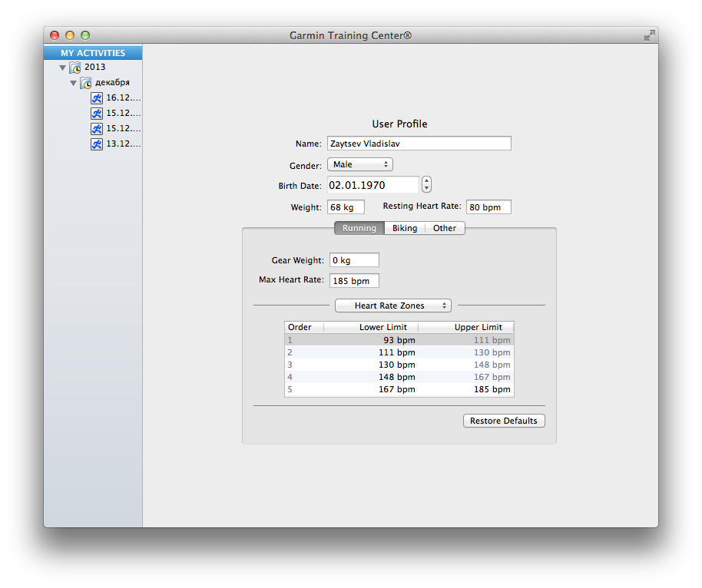Image resolution: width=702 pixels, height=588 pixels.
Task: Click order number 5 in zones table
Action: click(290, 389)
